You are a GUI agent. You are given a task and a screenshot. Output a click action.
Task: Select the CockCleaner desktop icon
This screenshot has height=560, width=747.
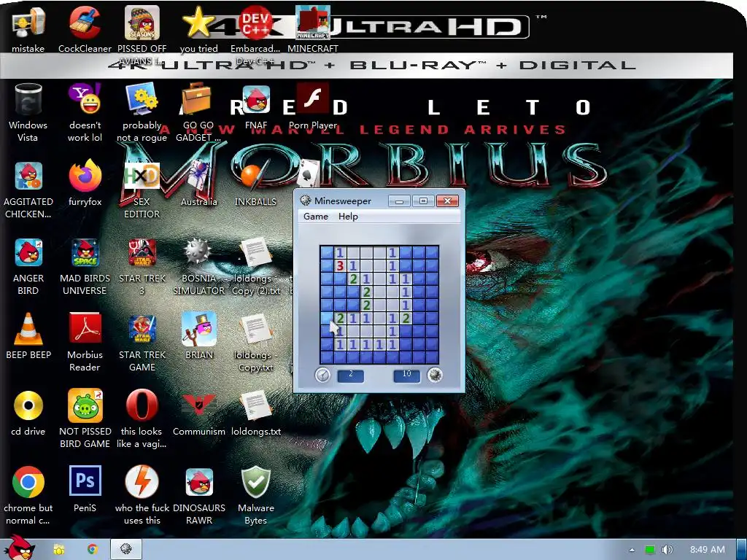coord(85,28)
